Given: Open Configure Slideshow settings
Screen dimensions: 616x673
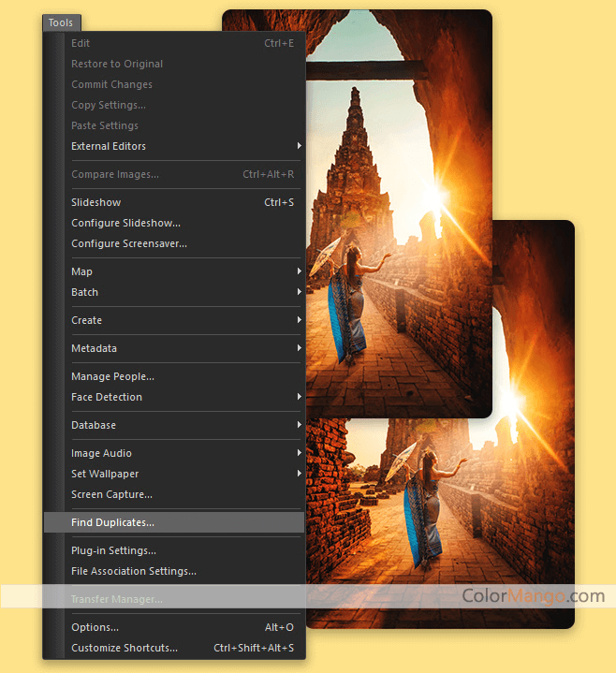Looking at the screenshot, I should 125,223.
